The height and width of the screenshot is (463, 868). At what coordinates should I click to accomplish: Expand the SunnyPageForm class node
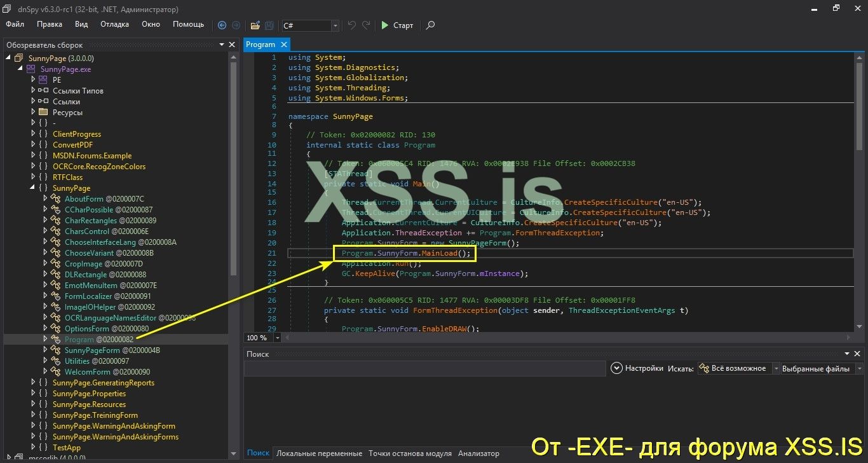coord(46,350)
